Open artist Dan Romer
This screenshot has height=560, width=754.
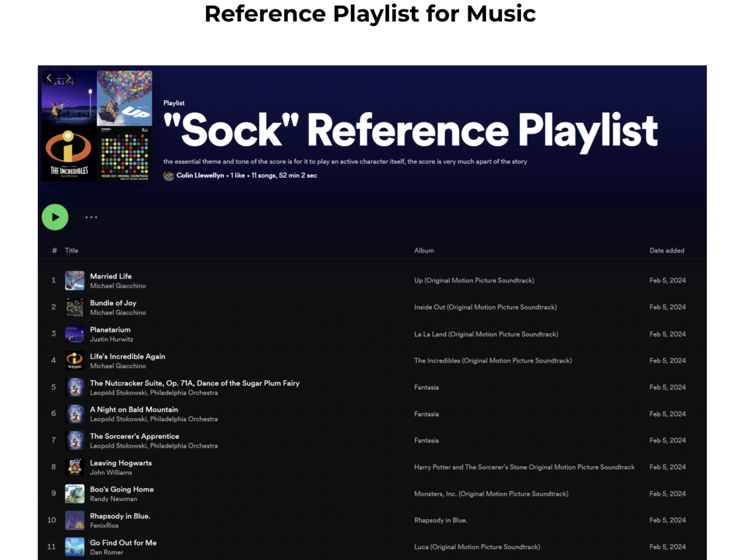click(107, 552)
